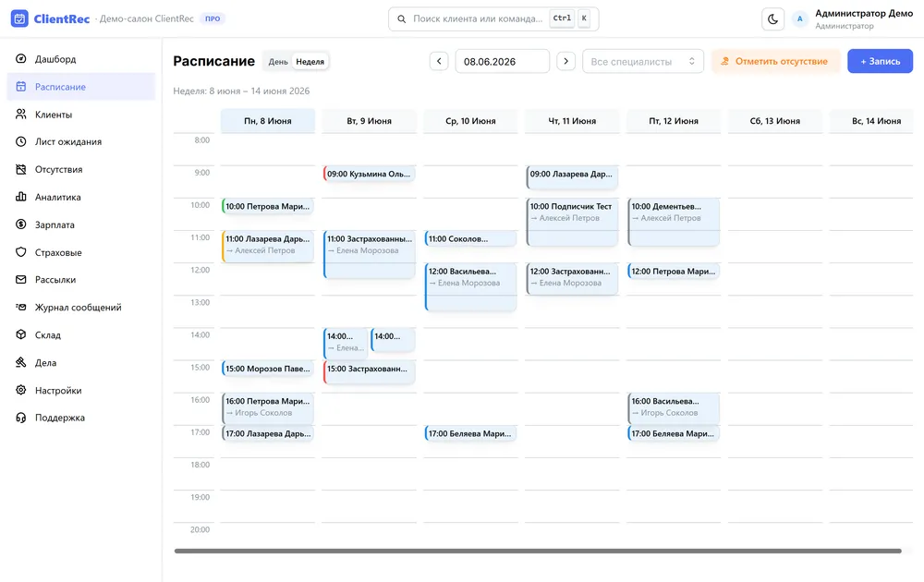Click the Журнал сообщений icon
Viewport: 924px width, 582px height.
[x=20, y=307]
